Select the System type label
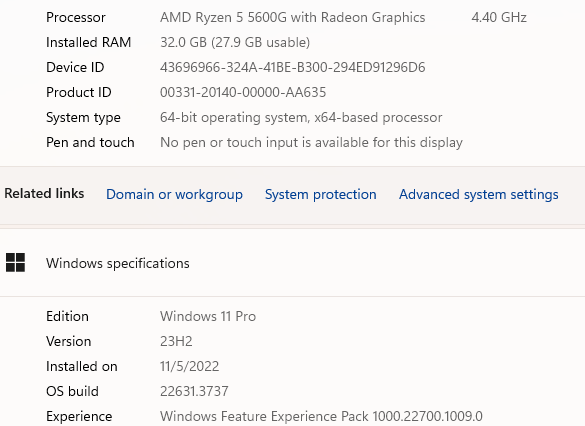 [83, 118]
